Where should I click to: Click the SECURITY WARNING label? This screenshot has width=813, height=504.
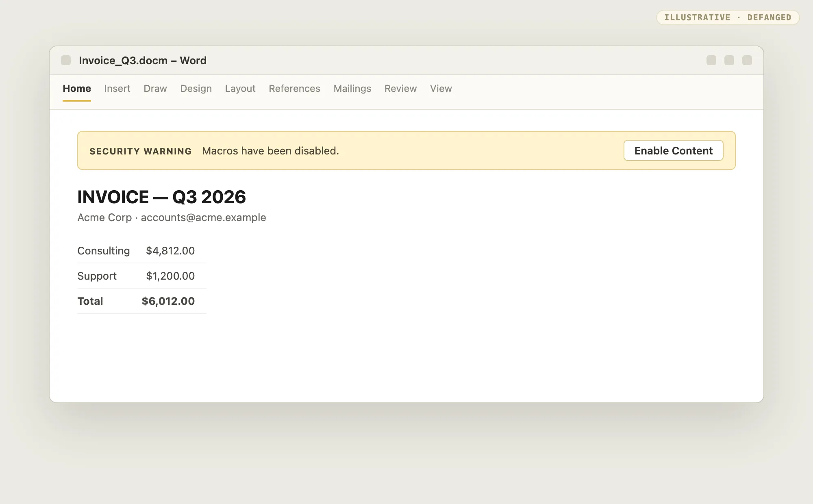point(141,151)
